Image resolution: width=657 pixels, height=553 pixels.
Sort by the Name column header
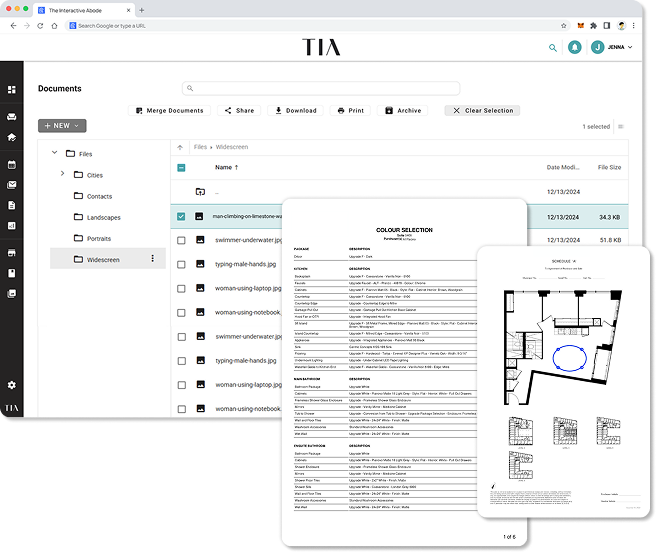pyautogui.click(x=224, y=168)
